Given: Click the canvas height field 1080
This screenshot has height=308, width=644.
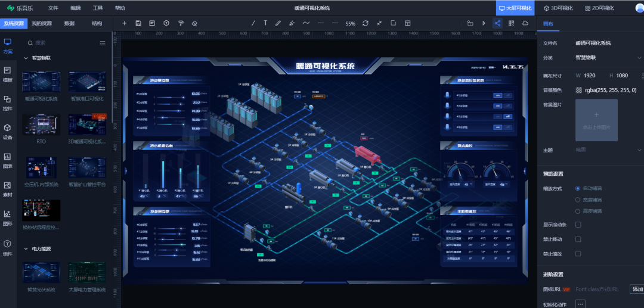Looking at the screenshot, I should (622, 76).
